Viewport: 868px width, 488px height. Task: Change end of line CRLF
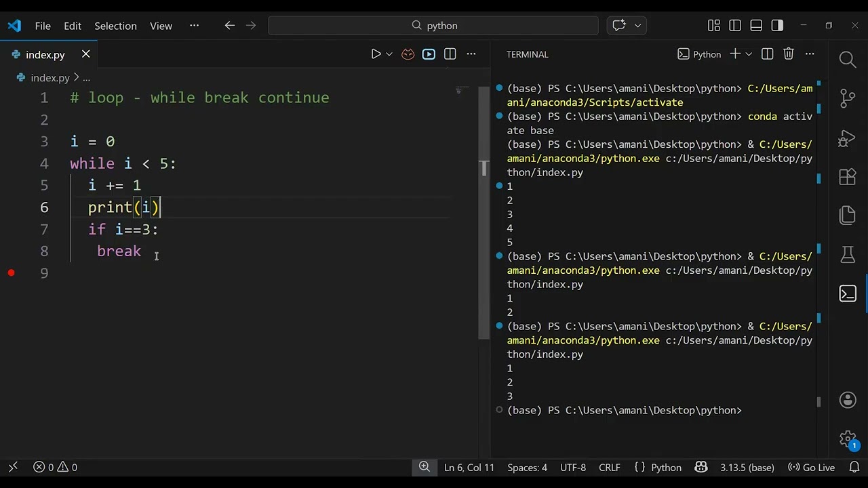609,468
